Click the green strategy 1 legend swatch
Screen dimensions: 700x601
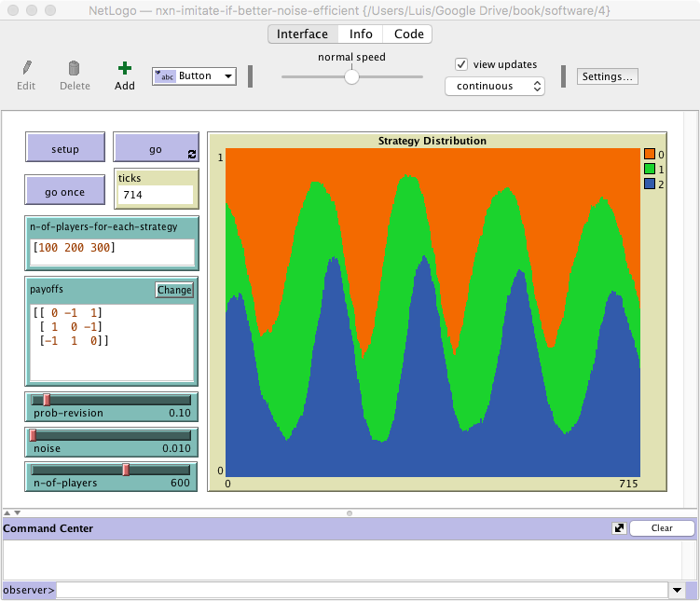649,169
